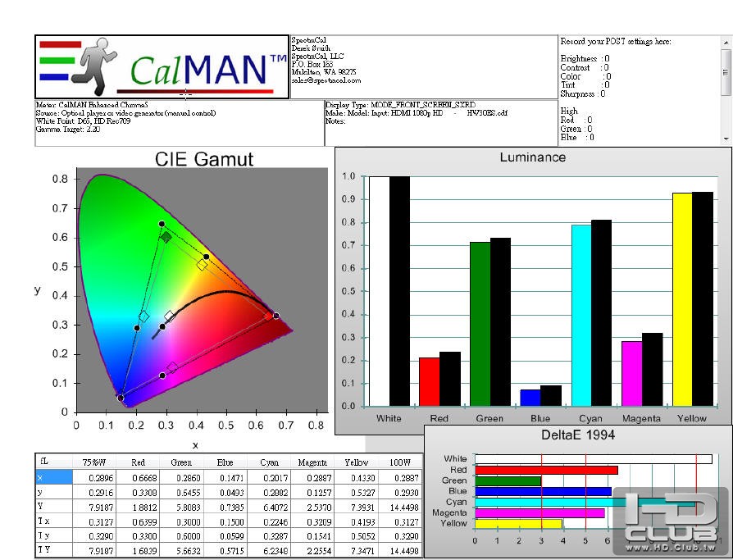Click the blue bar in Luminance chart

tap(530, 398)
